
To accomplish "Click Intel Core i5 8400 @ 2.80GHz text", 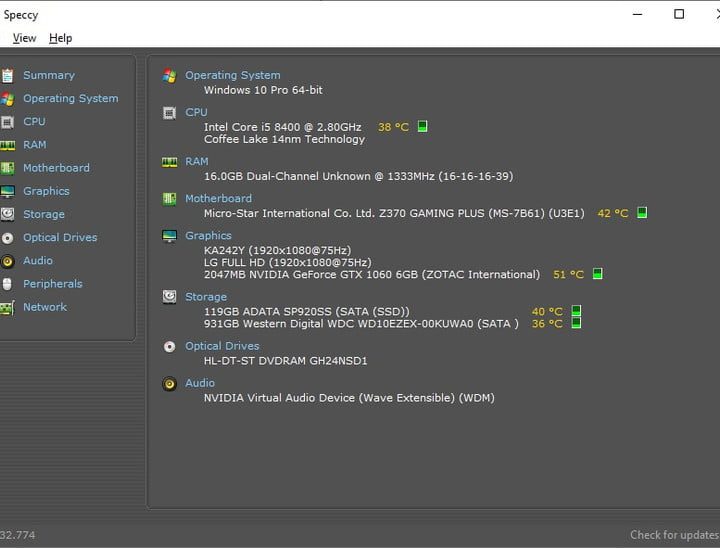I will [282, 127].
